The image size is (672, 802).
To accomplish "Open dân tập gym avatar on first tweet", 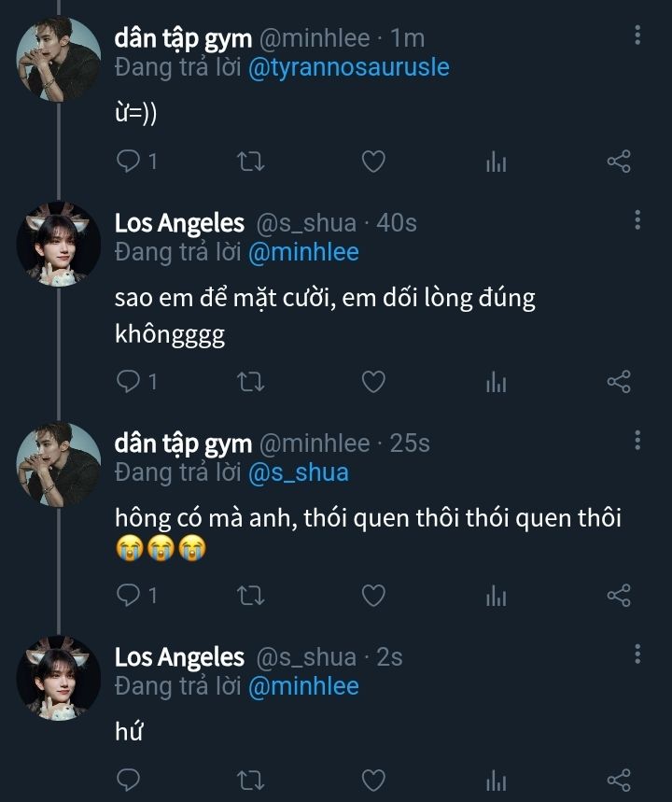I will 58,59.
